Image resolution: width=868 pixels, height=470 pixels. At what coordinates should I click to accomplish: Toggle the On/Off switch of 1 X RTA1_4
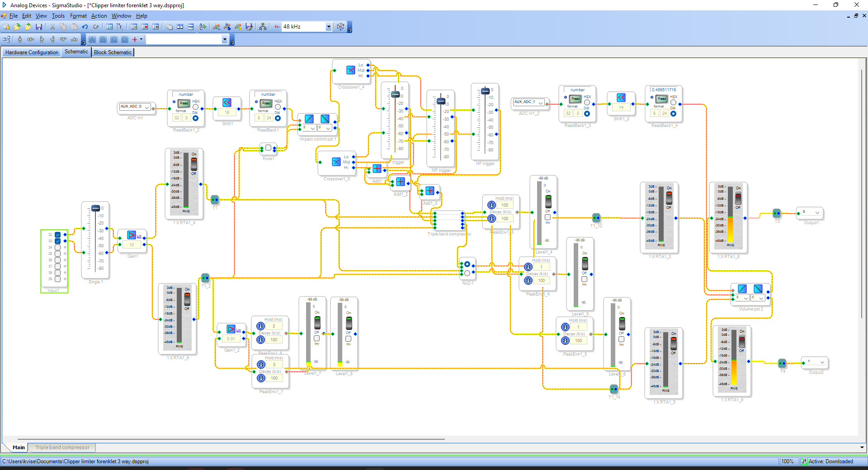194,164
